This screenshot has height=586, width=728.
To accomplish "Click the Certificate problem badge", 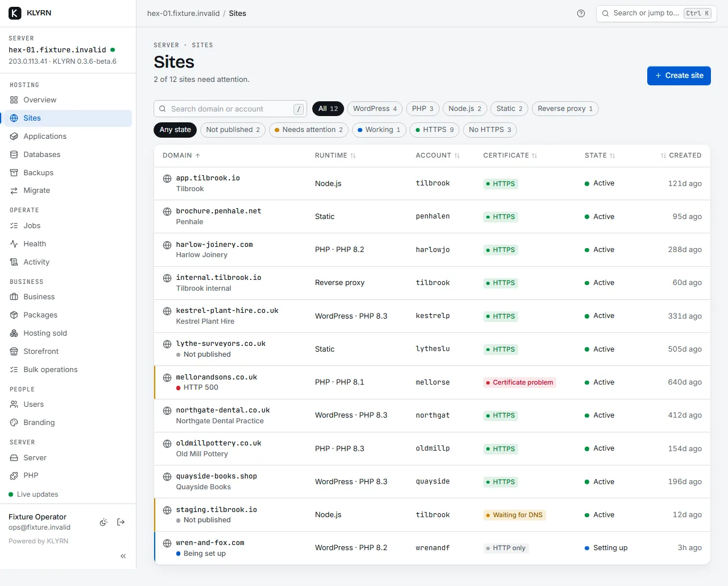I will coord(520,382).
